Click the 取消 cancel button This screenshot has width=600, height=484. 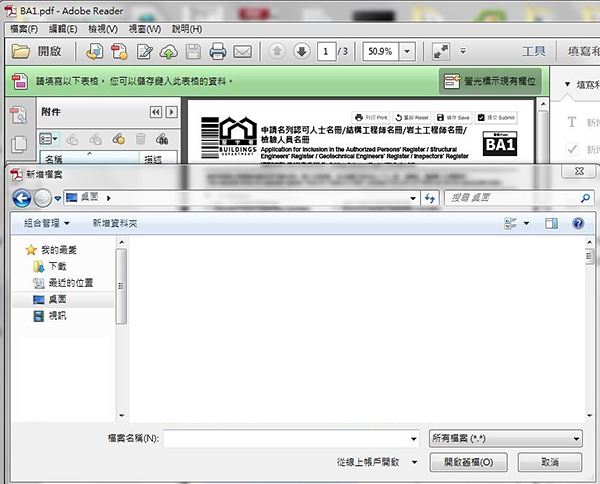(x=548, y=462)
